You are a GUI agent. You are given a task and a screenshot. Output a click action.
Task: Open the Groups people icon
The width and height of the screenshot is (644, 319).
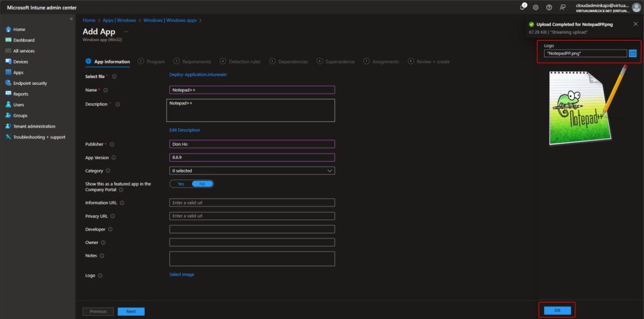pyautogui.click(x=8, y=116)
